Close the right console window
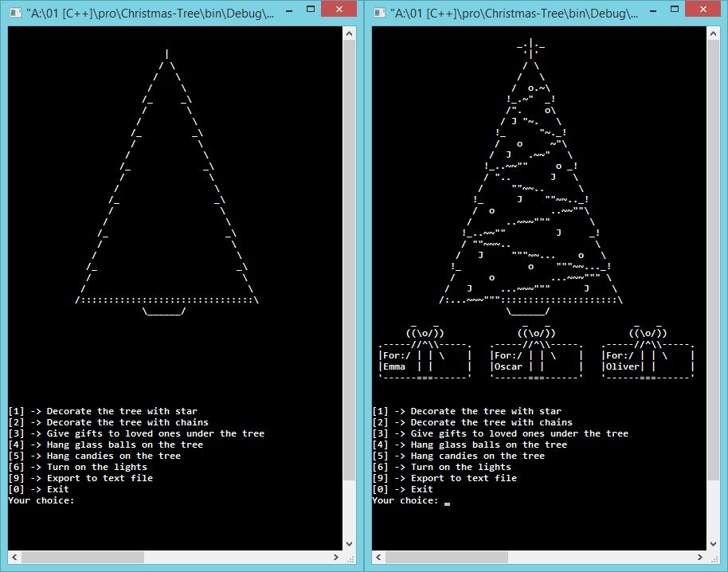 [703, 10]
